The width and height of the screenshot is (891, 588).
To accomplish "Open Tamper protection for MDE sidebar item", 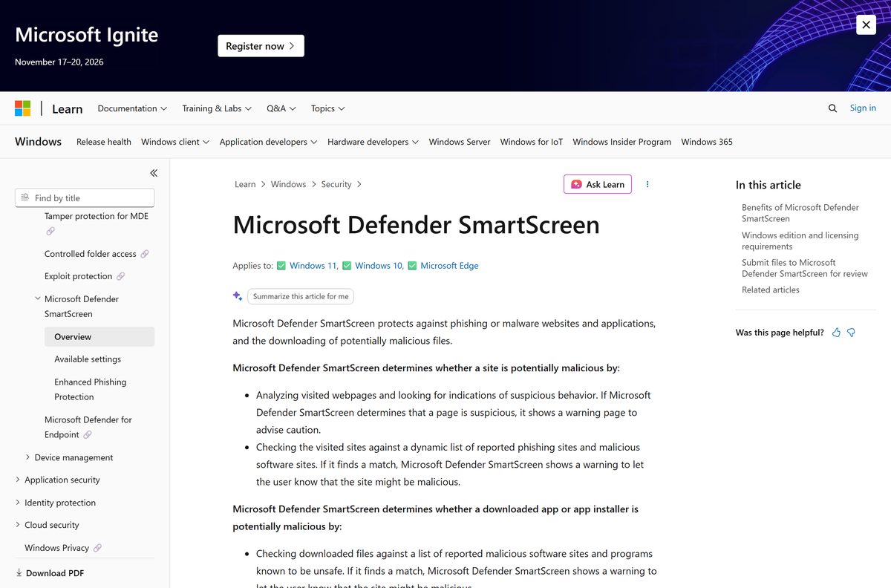I will 97,216.
